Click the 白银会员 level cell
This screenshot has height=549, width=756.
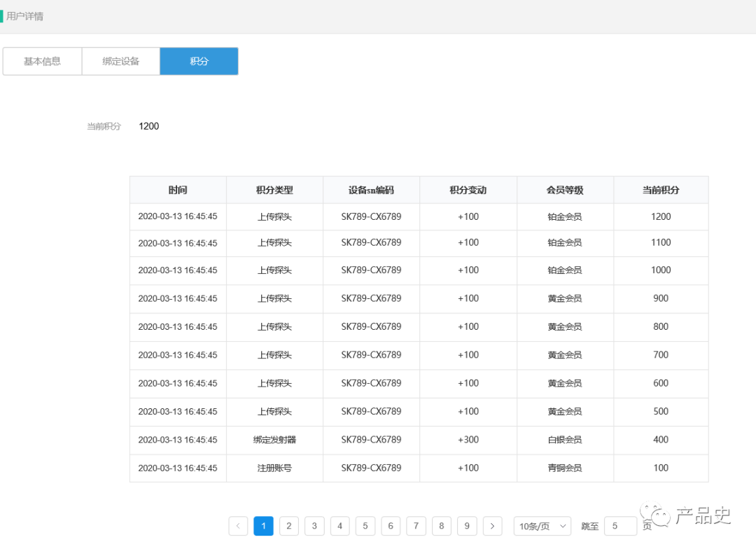point(565,440)
